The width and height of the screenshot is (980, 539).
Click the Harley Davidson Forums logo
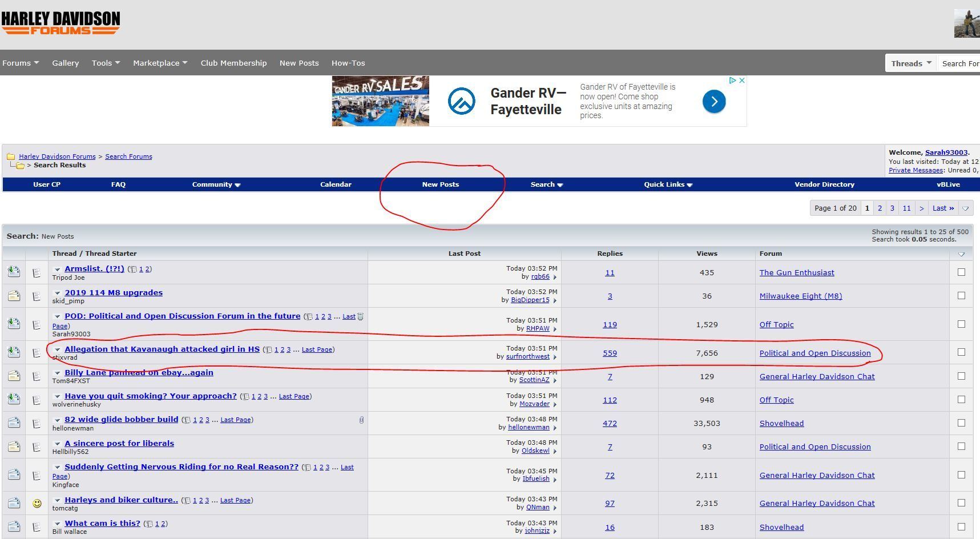coord(61,23)
